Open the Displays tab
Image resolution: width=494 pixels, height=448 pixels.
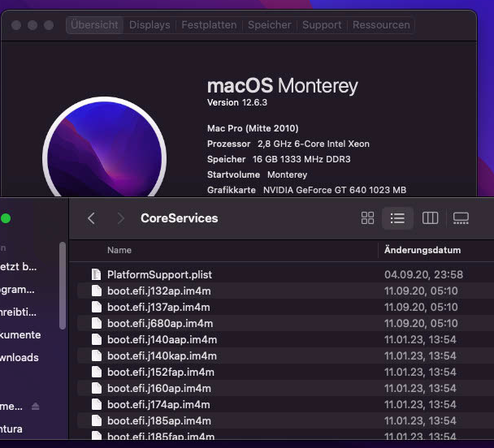(x=149, y=25)
